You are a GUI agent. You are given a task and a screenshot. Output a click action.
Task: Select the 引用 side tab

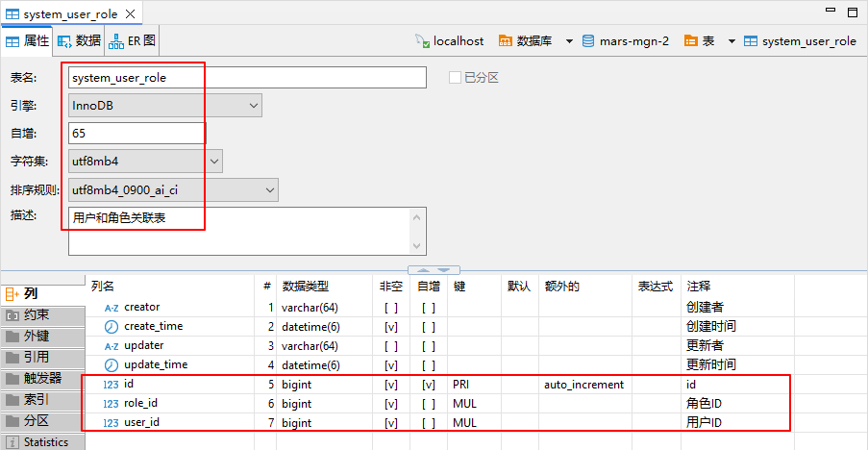43,357
